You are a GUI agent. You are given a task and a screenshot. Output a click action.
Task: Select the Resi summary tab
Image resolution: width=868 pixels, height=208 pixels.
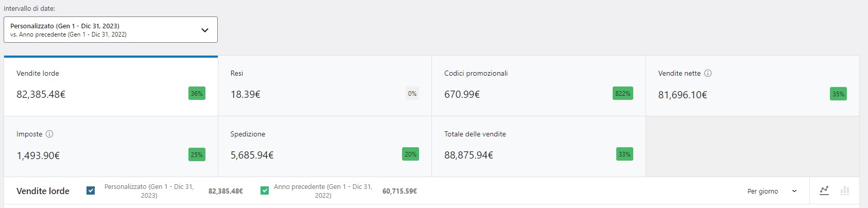(324, 86)
